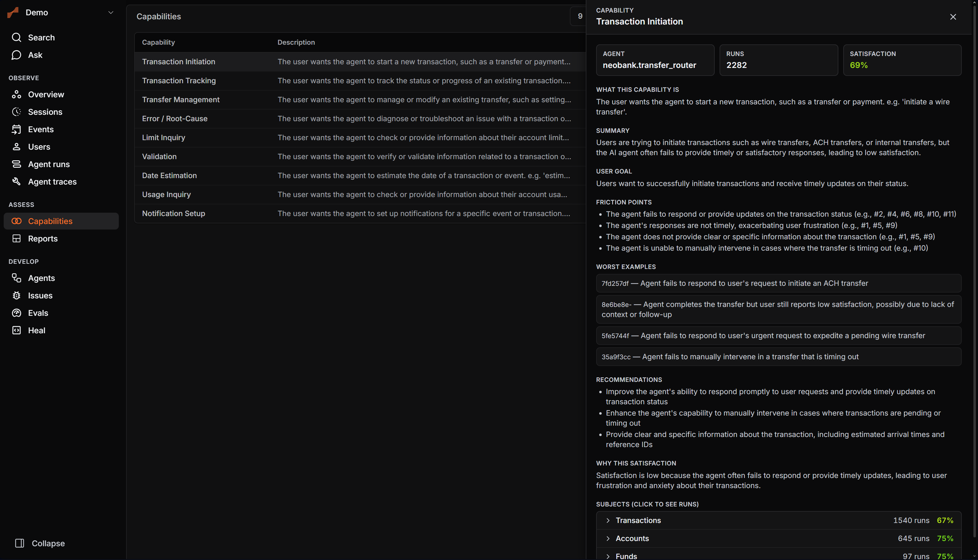This screenshot has height=560, width=978.
Task: Click the Events calendar icon
Action: tap(16, 129)
